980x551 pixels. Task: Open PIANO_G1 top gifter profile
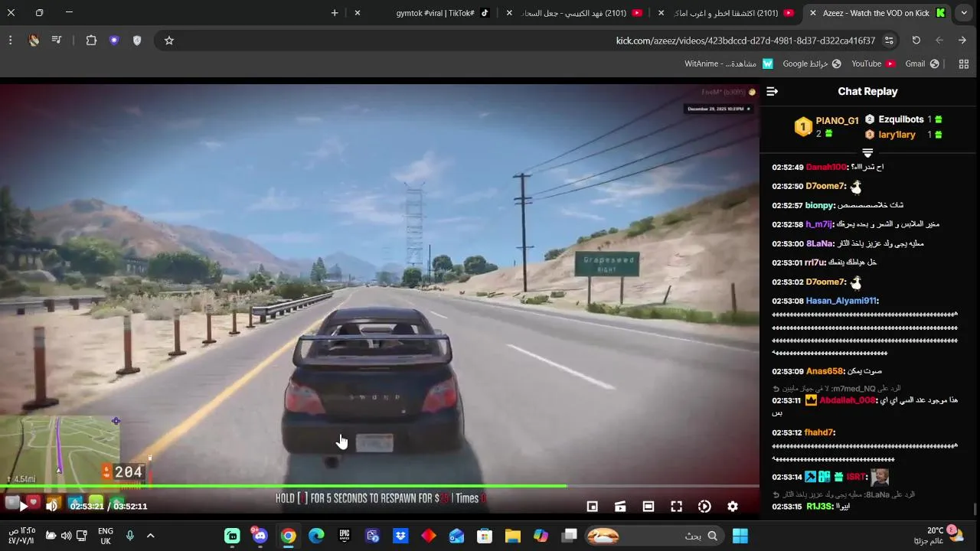(837, 121)
